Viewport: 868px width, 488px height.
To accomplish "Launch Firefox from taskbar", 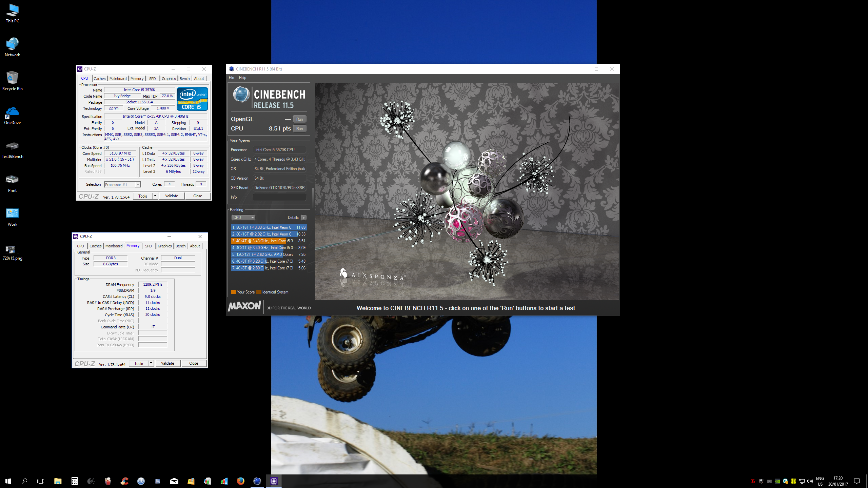I will point(240,481).
